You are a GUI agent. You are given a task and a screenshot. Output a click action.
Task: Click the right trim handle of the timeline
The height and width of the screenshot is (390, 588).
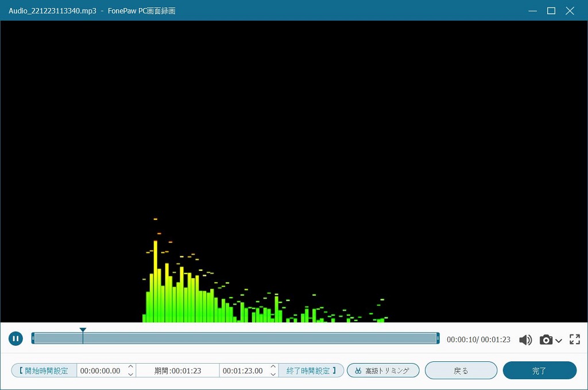(x=438, y=338)
